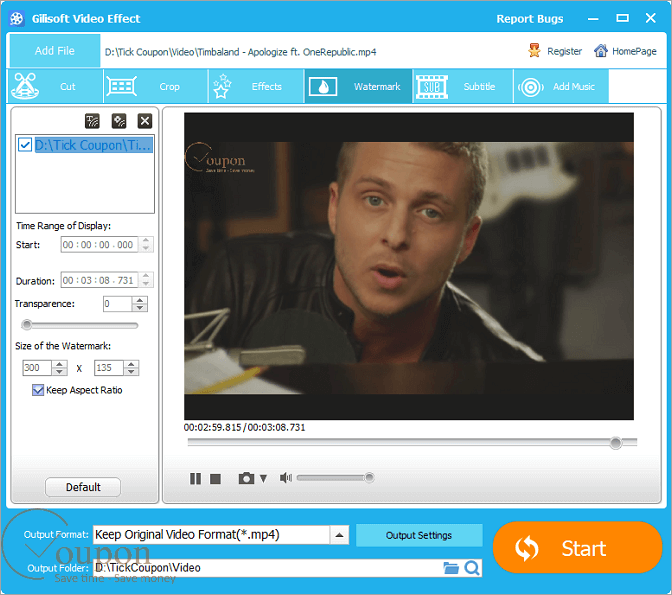
Task: Click the Register medal icon
Action: click(x=534, y=51)
